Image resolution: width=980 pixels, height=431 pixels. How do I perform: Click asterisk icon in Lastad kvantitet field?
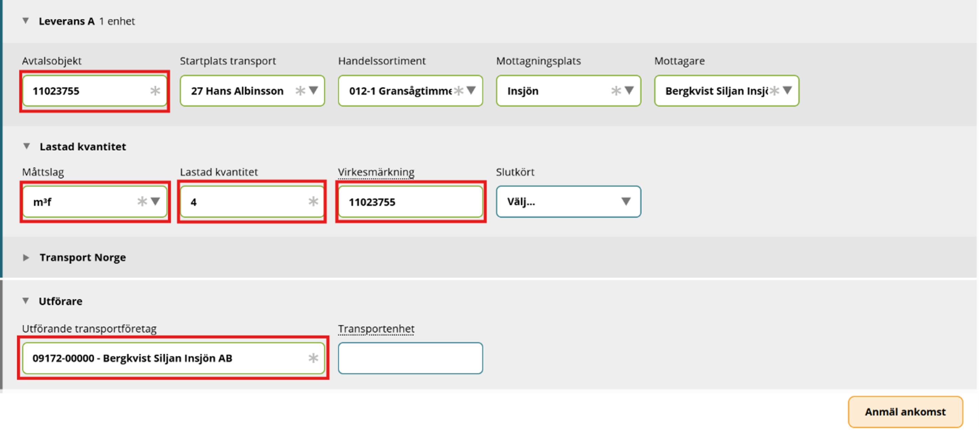pos(313,201)
